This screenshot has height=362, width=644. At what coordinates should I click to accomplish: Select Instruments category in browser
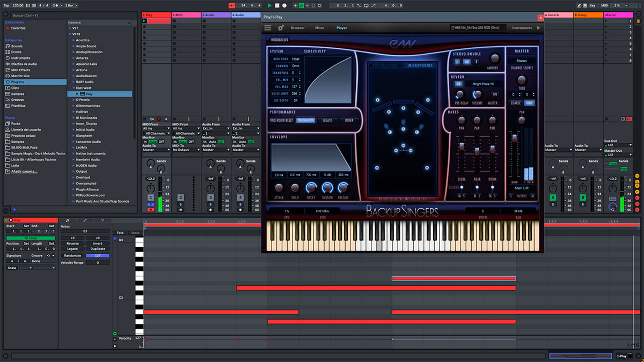click(20, 58)
